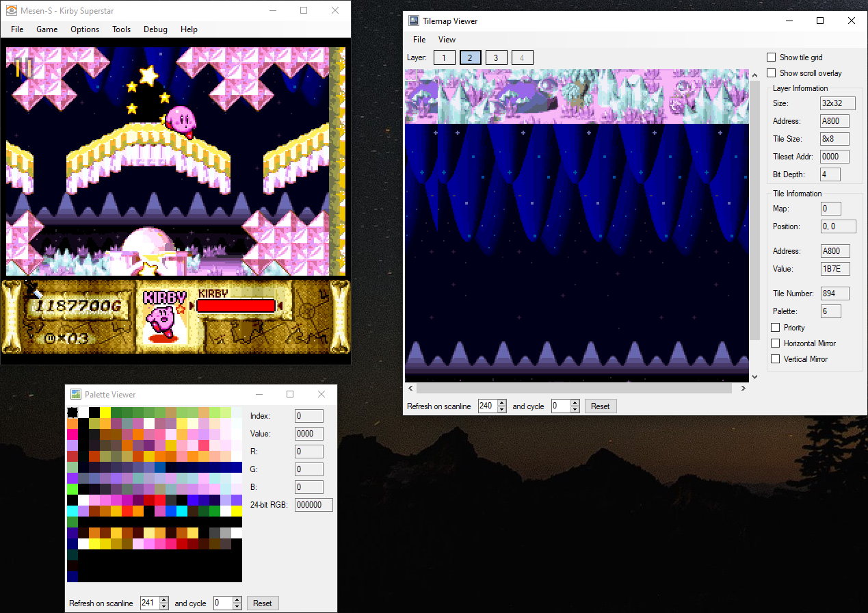The image size is (868, 613).
Task: Click the Position field showing 0, 0
Action: 837,226
